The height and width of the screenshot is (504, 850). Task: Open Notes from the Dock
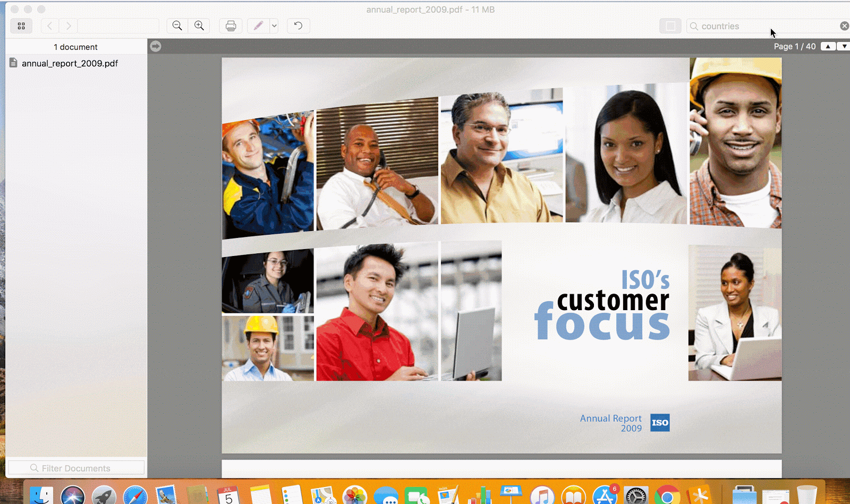tap(260, 496)
